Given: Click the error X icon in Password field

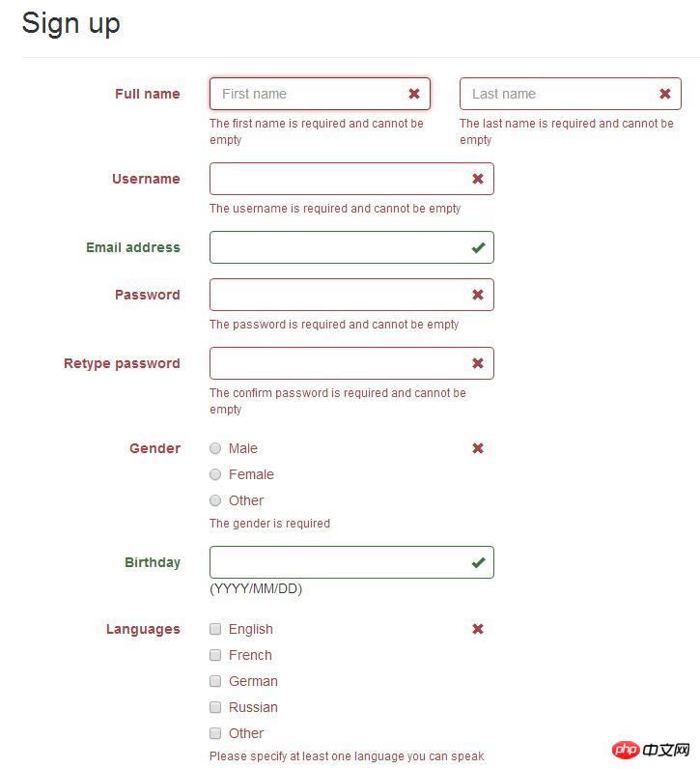Looking at the screenshot, I should tap(478, 295).
